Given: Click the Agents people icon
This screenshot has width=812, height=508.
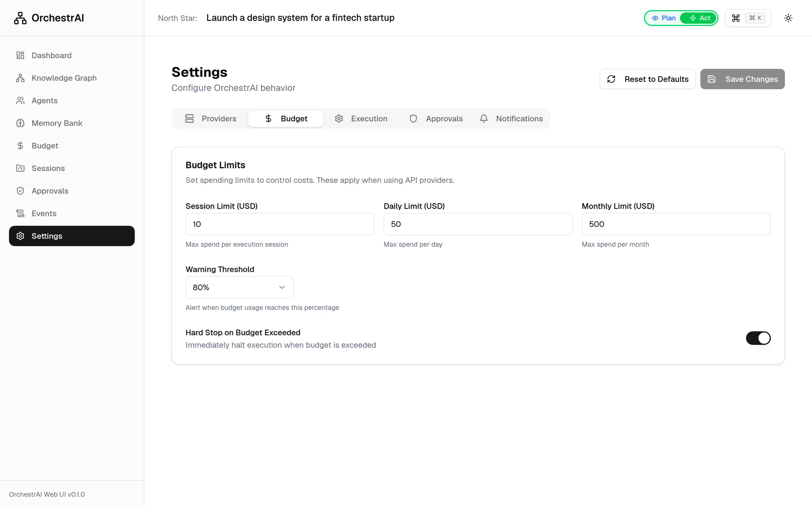Looking at the screenshot, I should click(20, 101).
